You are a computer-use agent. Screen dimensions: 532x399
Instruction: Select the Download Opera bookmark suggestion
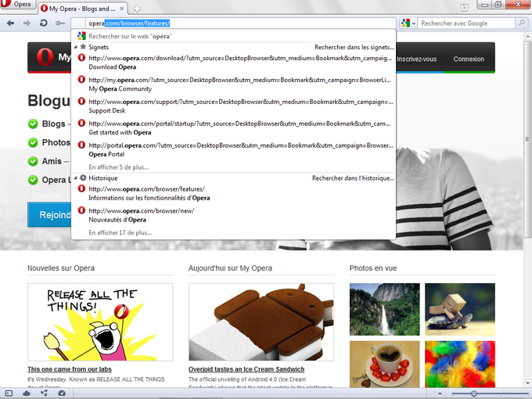tap(233, 63)
